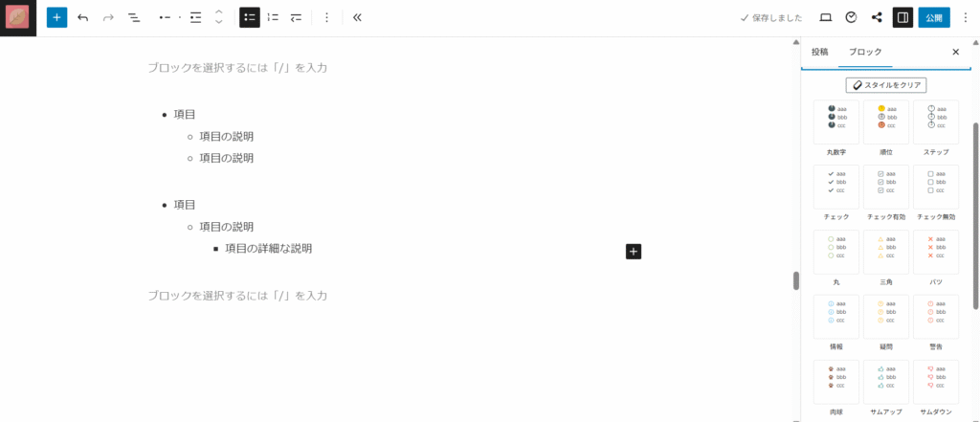Undo the last edit
Image resolution: width=980 pixels, height=422 pixels.
pyautogui.click(x=83, y=17)
